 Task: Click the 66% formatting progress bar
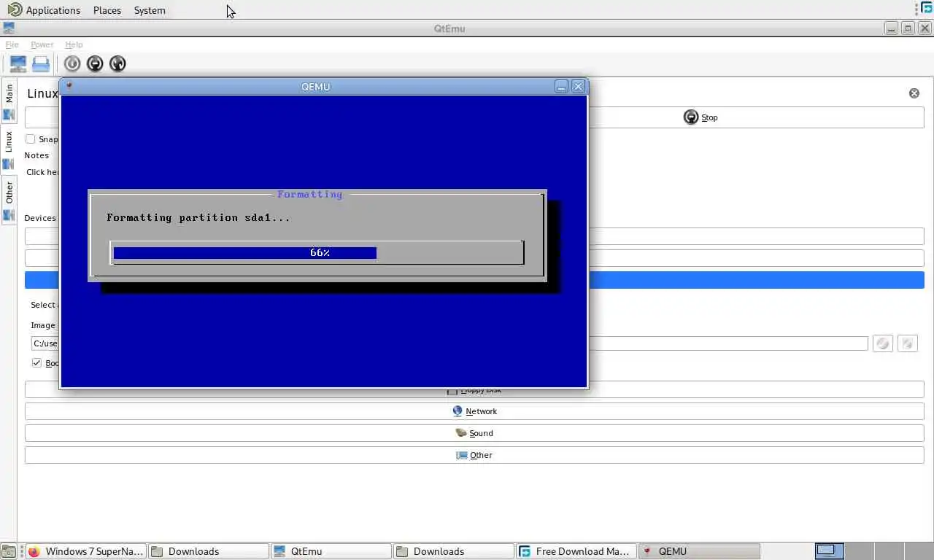pos(317,252)
